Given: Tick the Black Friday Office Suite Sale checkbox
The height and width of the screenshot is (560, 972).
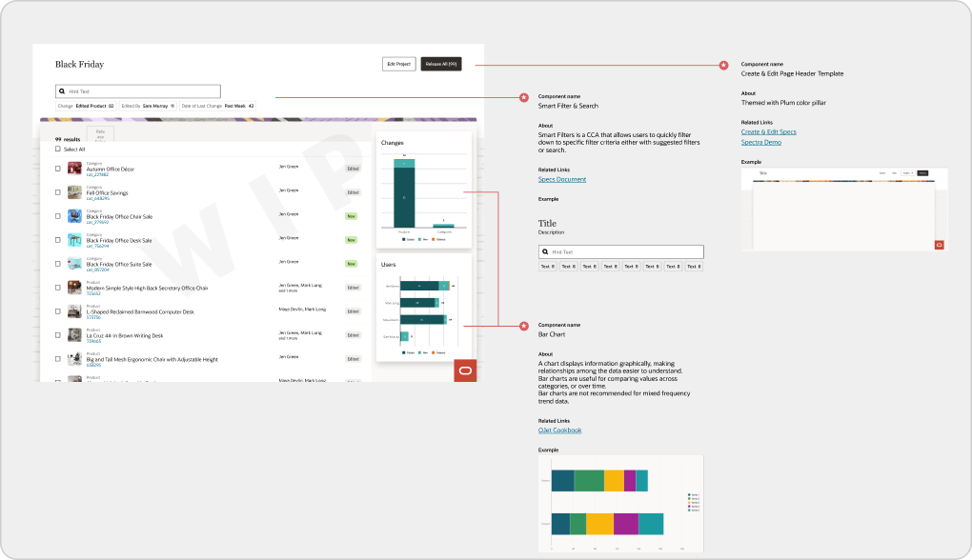Looking at the screenshot, I should tap(57, 264).
